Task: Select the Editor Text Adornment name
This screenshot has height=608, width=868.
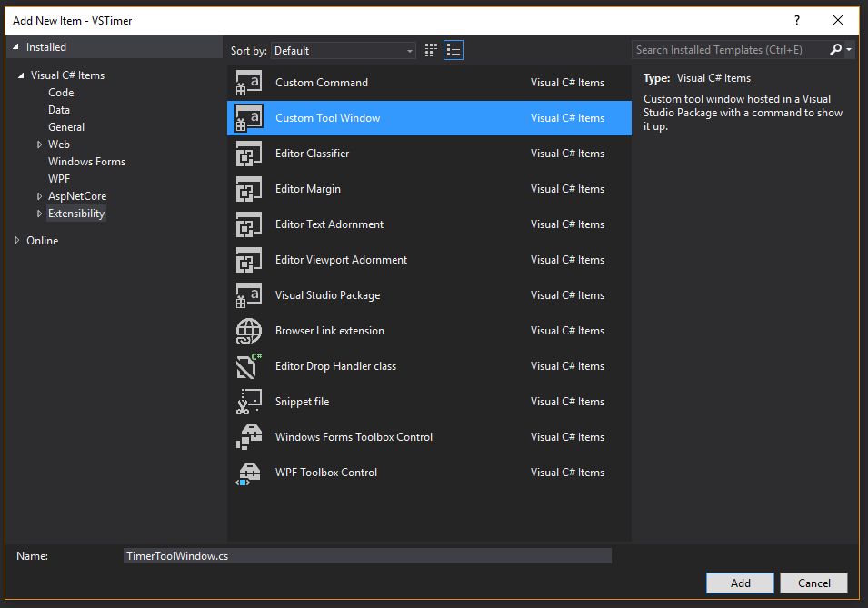Action: point(329,224)
